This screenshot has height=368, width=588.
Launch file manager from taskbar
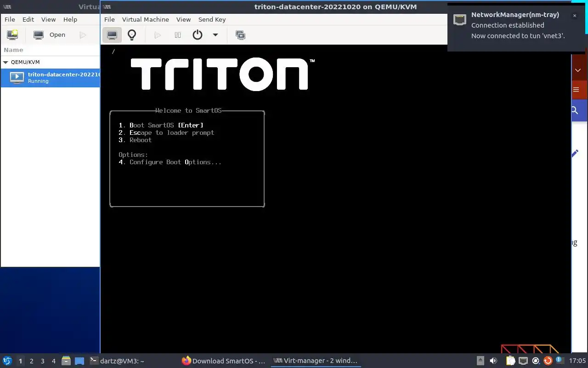(x=66, y=361)
